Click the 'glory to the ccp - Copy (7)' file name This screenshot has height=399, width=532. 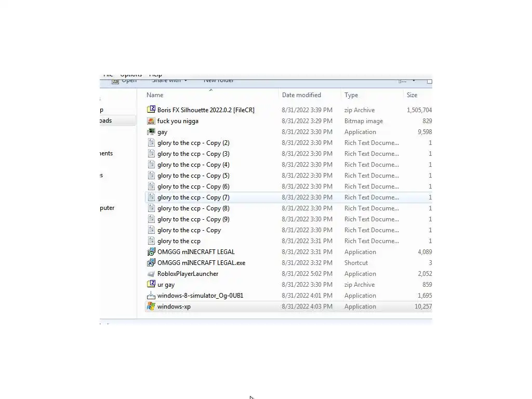pyautogui.click(x=193, y=197)
